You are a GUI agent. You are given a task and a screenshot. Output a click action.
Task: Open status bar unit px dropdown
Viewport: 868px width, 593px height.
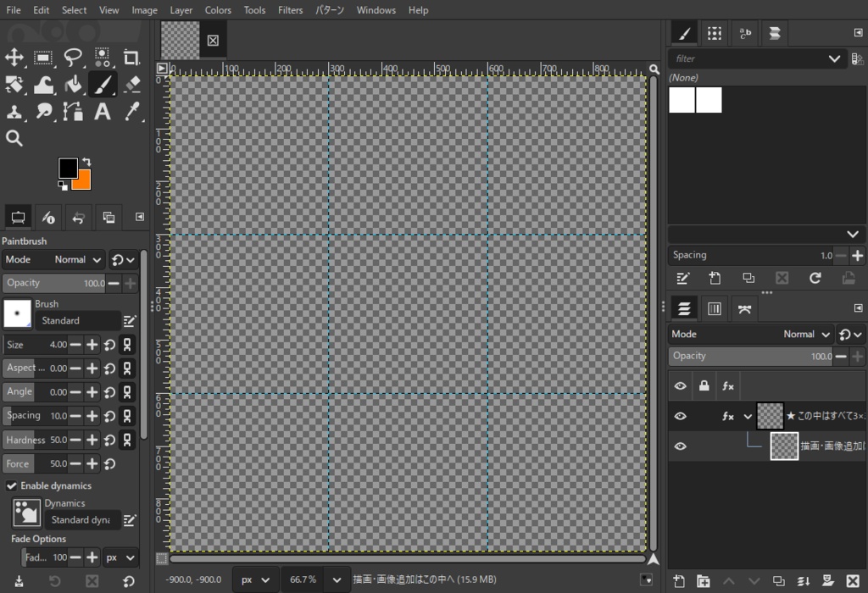point(255,579)
